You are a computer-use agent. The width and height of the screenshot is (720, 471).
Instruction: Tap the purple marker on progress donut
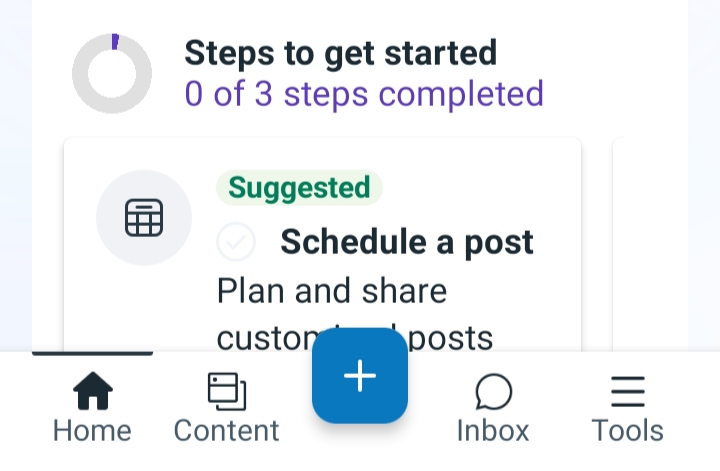pyautogui.click(x=115, y=41)
